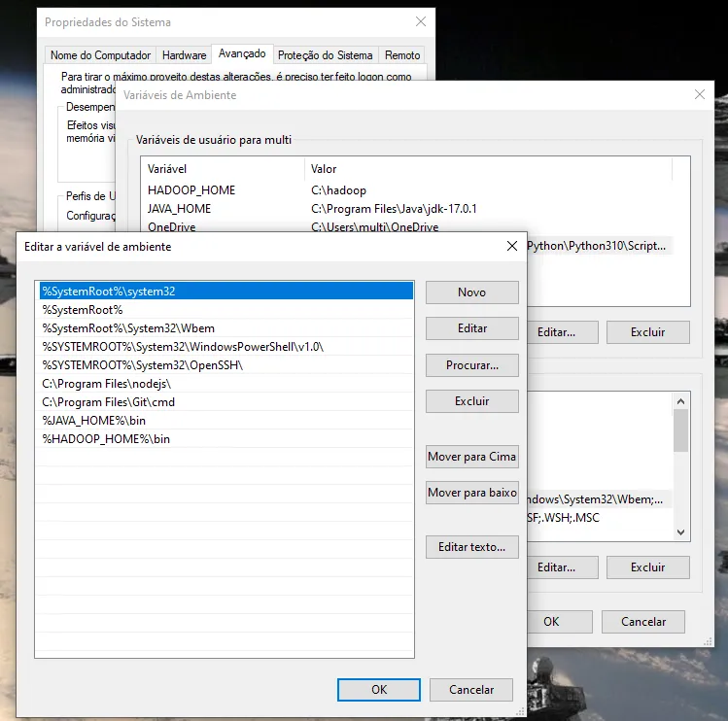Click Cancelar in Editar a variável dialog
This screenshot has width=728, height=721.
click(470, 690)
